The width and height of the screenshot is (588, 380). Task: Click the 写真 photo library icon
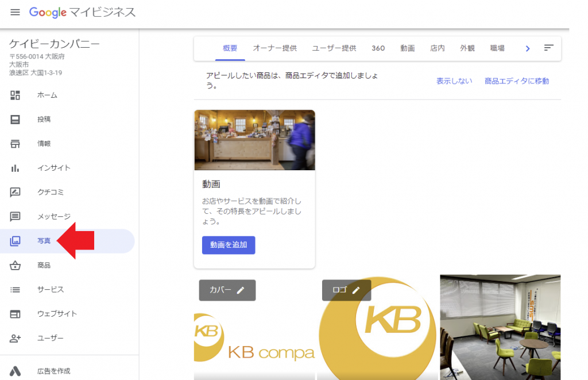click(15, 241)
